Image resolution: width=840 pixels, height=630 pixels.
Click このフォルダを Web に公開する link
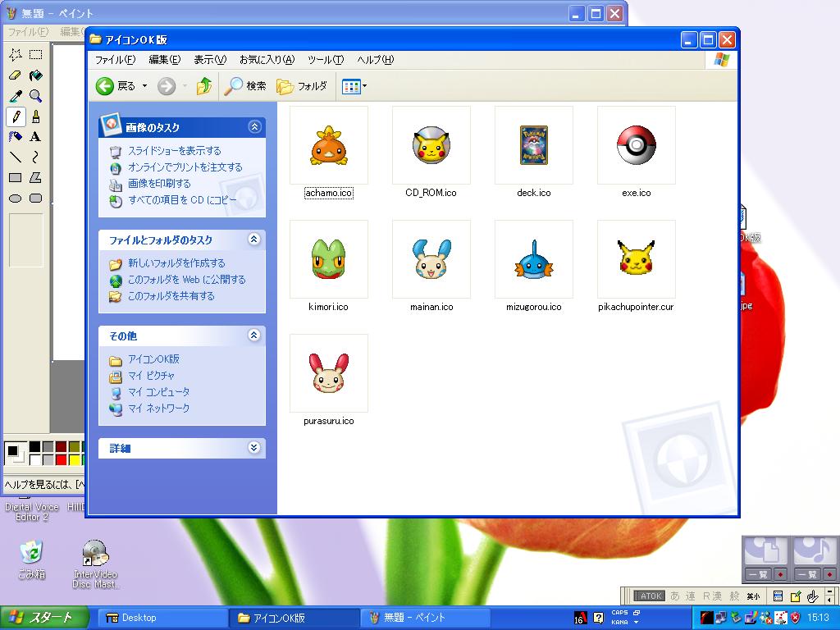tap(186, 280)
